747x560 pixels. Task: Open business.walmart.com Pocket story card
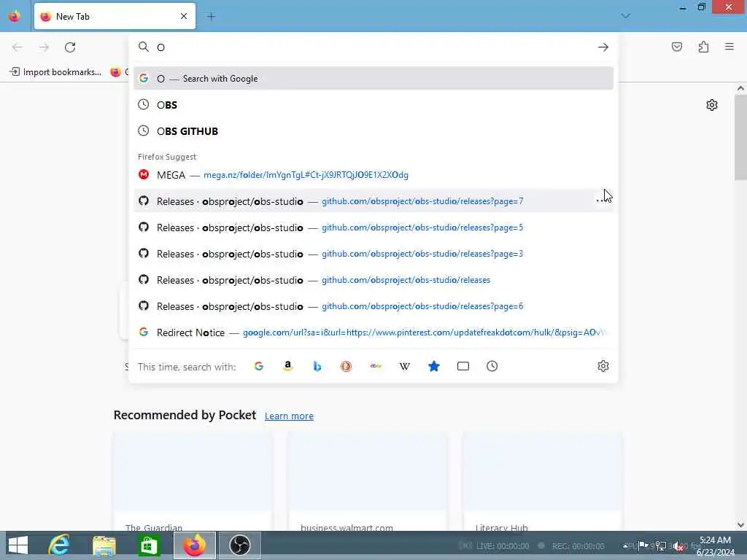click(x=368, y=481)
